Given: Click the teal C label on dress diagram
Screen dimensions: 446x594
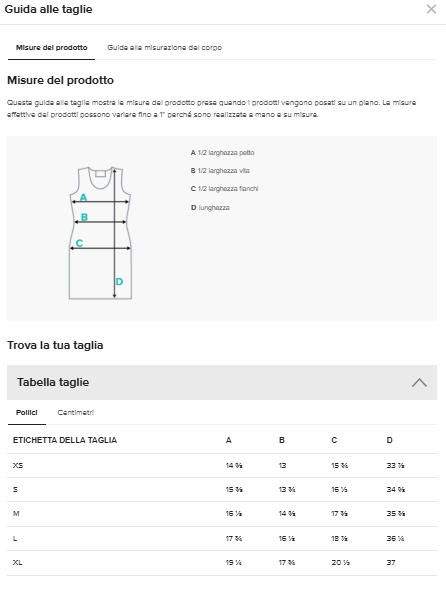Looking at the screenshot, I should pyautogui.click(x=79, y=243).
